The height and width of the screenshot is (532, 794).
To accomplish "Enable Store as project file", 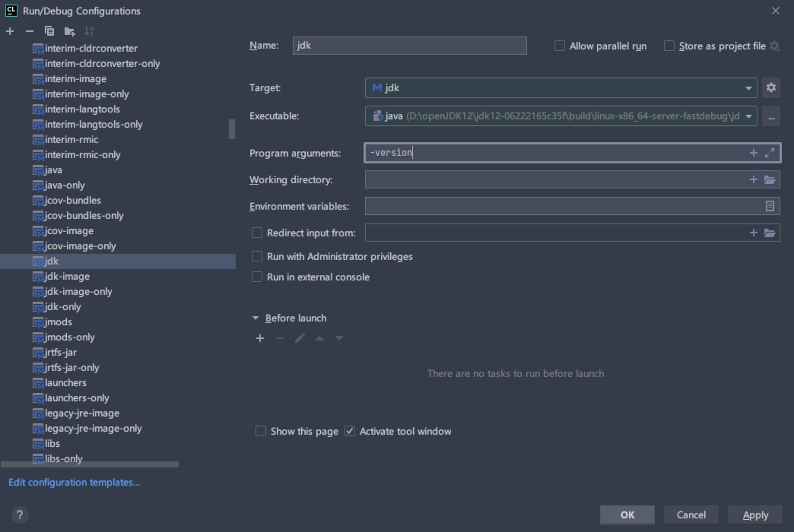I will 669,46.
